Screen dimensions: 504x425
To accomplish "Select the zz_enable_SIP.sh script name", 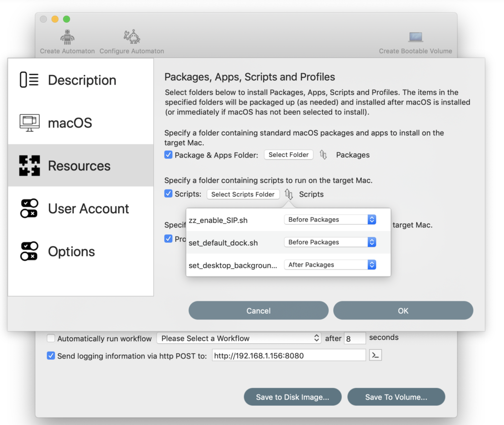I will pos(218,221).
